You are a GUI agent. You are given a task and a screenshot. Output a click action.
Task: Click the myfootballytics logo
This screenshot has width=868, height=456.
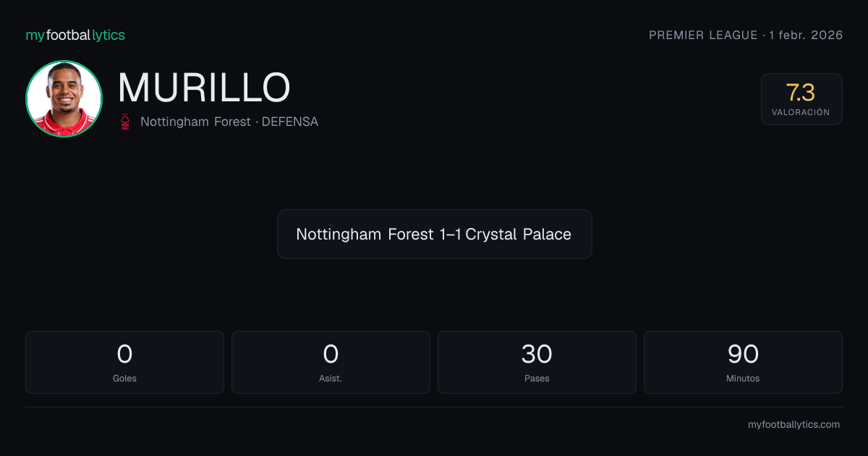75,35
